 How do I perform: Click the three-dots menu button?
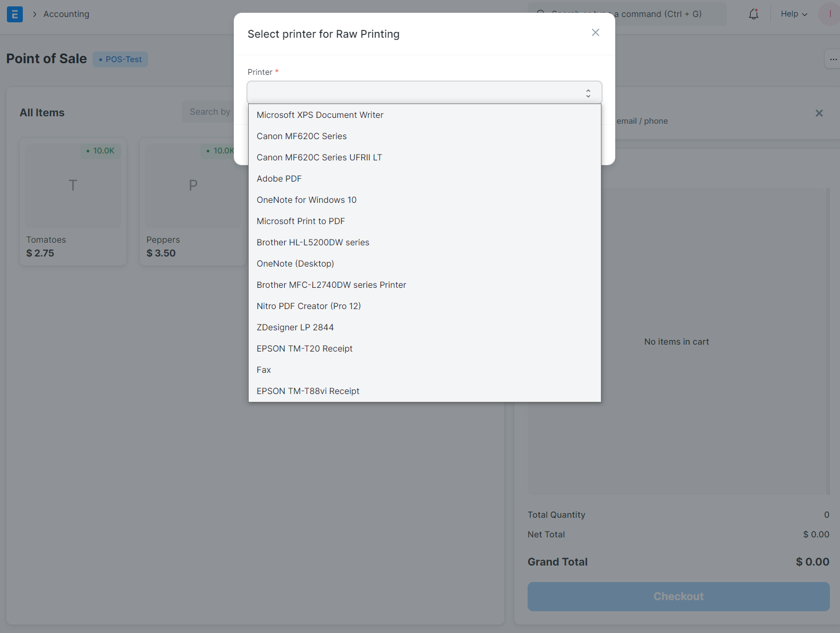[x=833, y=59]
